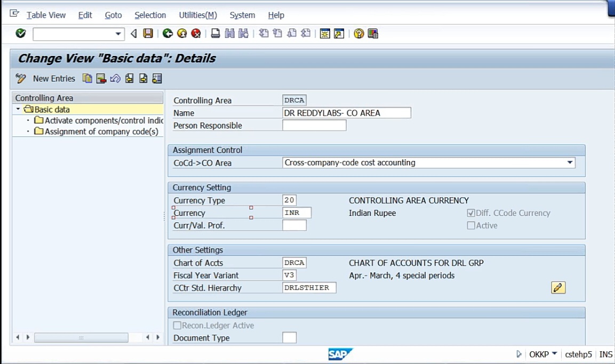Click the second right scroll arrow in tree panel
Image resolution: width=615 pixels, height=364 pixels.
[x=158, y=337]
